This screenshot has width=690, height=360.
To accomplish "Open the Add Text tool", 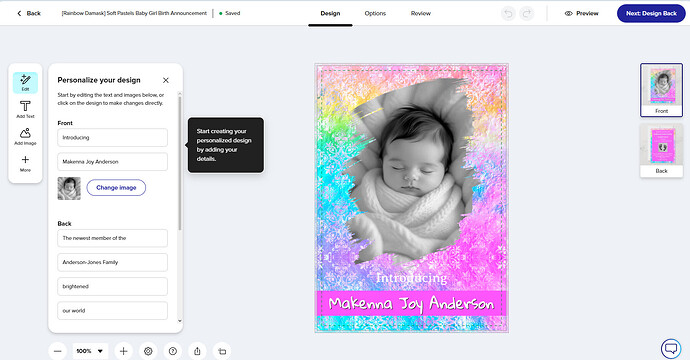I will [x=25, y=110].
